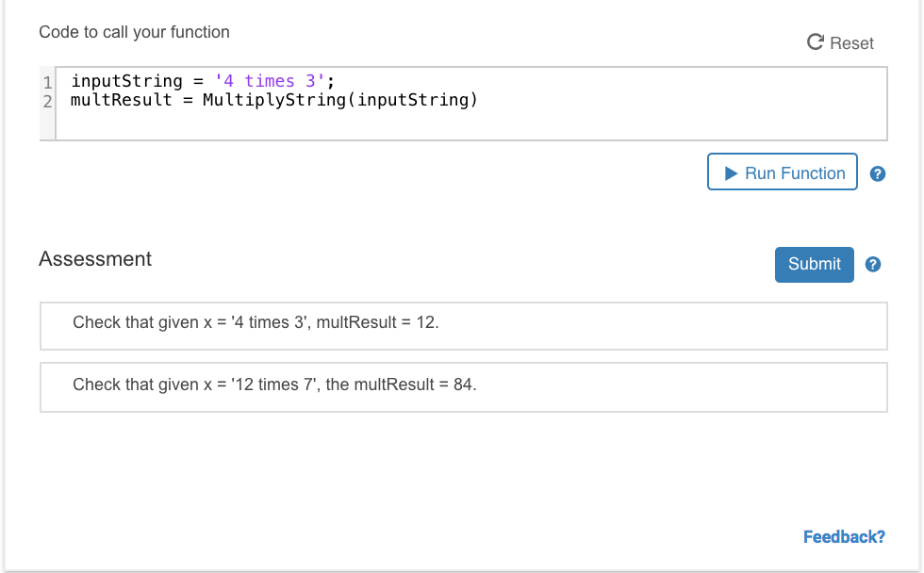Click the MultiplyString call in line 2
The width and height of the screenshot is (924, 573).
click(x=274, y=100)
